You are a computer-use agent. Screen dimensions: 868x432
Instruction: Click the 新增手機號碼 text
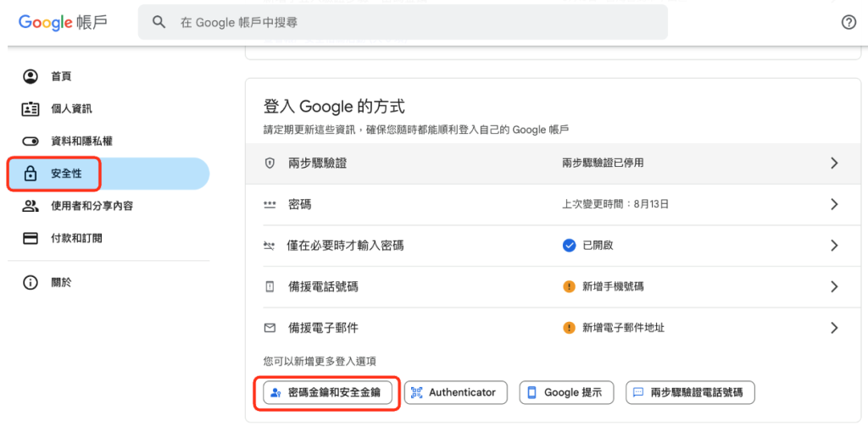(613, 286)
